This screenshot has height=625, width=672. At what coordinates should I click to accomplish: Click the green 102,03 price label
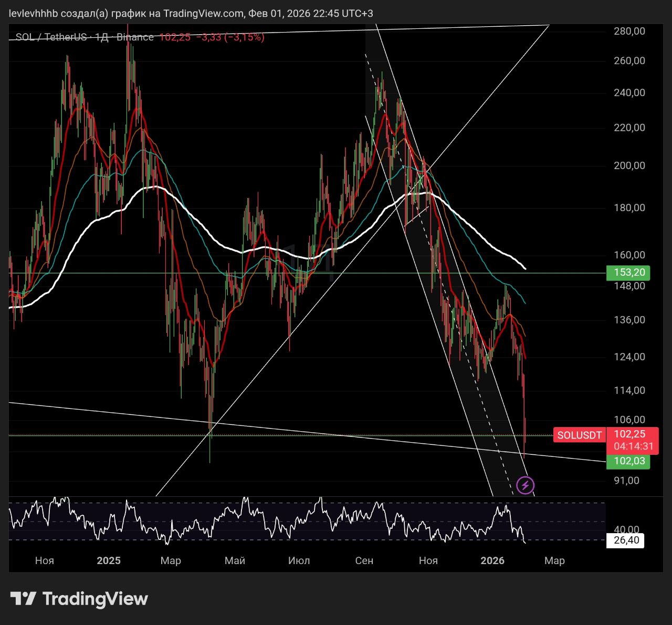[628, 461]
